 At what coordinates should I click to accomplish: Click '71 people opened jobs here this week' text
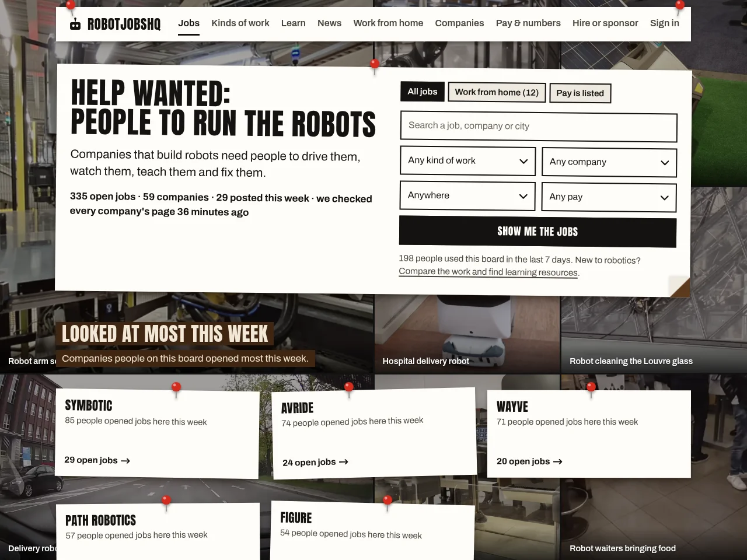pos(567,422)
